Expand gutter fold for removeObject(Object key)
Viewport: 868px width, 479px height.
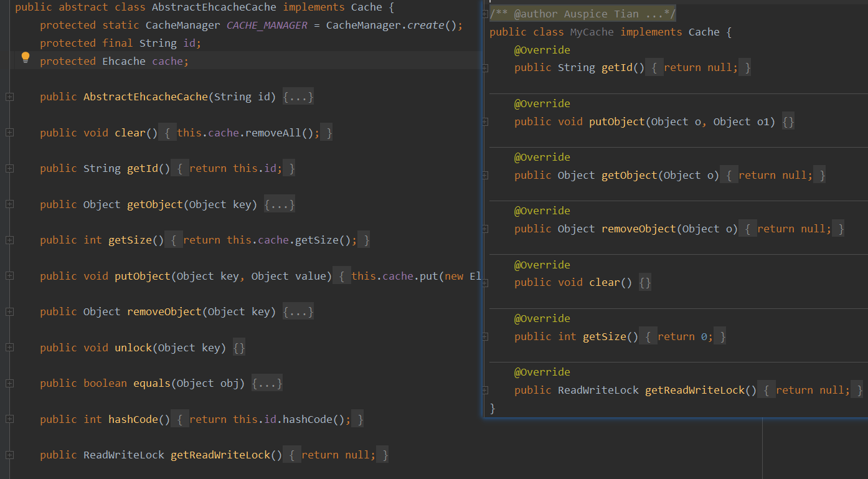click(x=9, y=311)
